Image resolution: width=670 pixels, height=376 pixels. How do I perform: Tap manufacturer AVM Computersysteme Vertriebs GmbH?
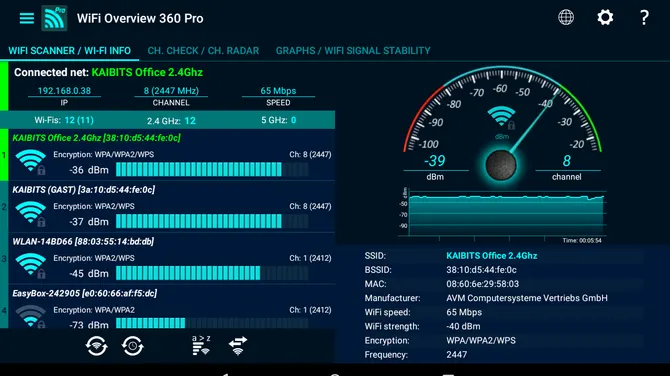[x=526, y=298]
